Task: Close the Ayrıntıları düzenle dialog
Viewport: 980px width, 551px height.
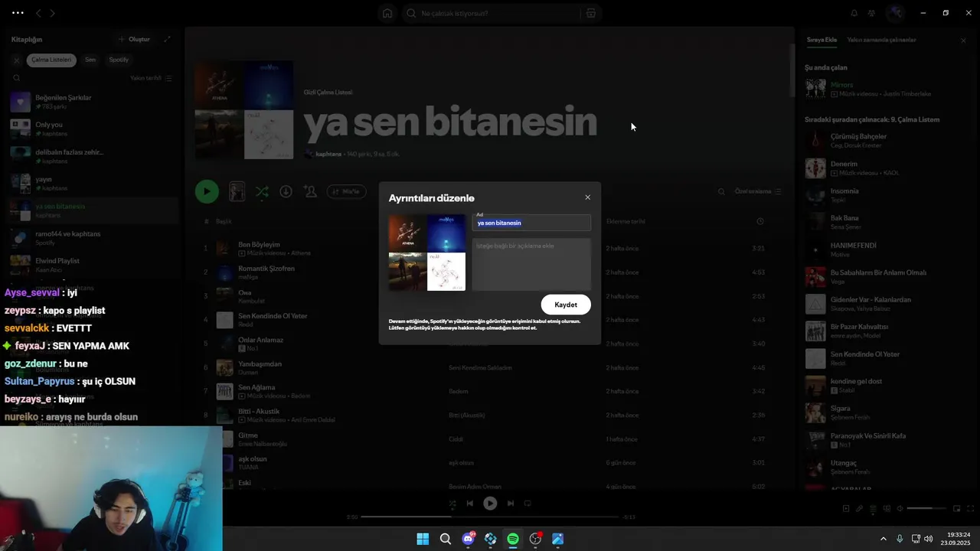Action: (x=587, y=197)
